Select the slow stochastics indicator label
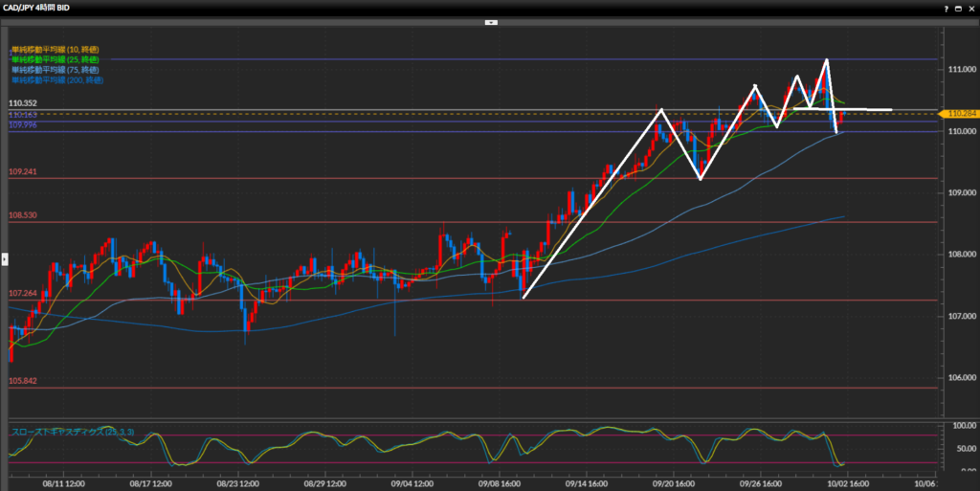 [x=73, y=433]
